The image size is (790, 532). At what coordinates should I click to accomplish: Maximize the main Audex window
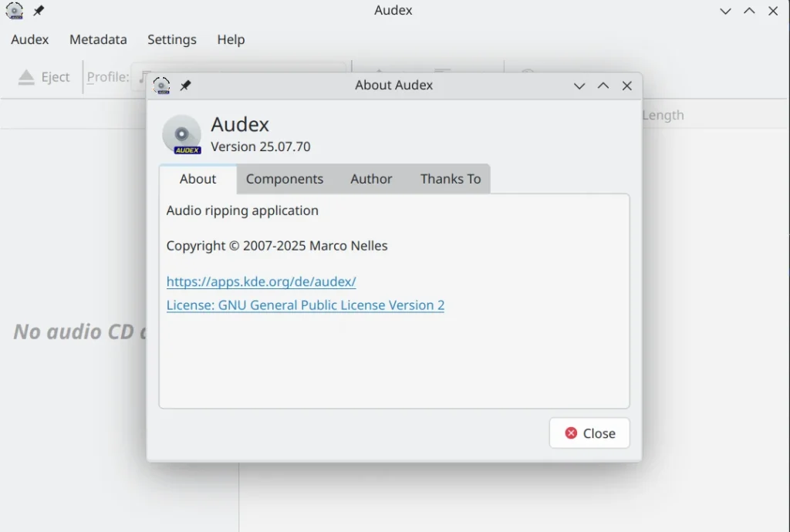(x=749, y=11)
